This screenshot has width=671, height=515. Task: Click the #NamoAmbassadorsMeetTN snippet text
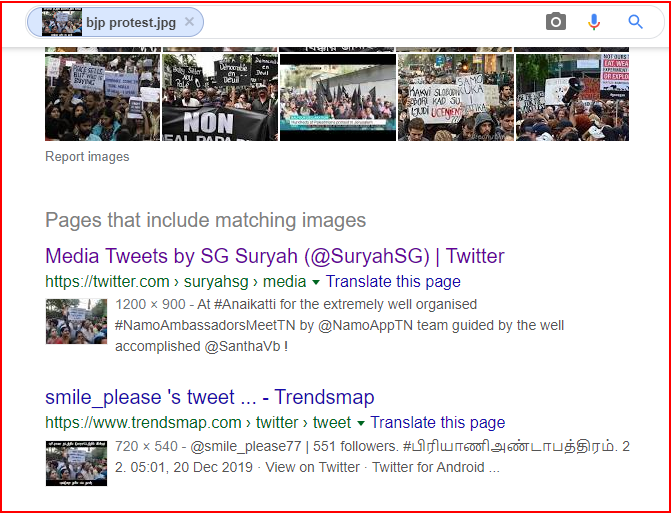(205, 325)
